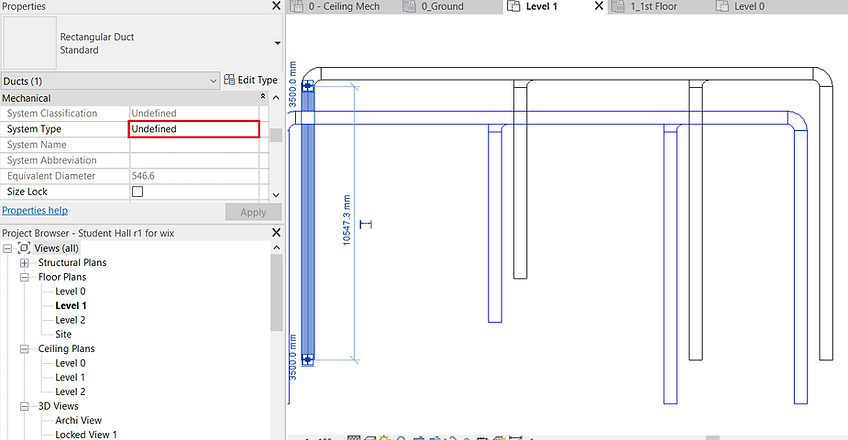The width and height of the screenshot is (848, 440).
Task: Click the 10547.3 mm dimension value
Action: (347, 220)
